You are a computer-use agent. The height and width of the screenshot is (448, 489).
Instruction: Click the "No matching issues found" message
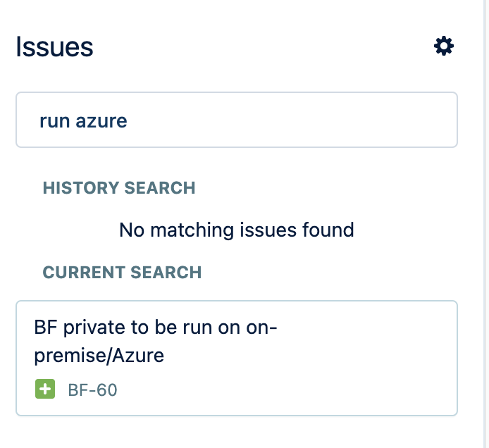click(x=237, y=230)
